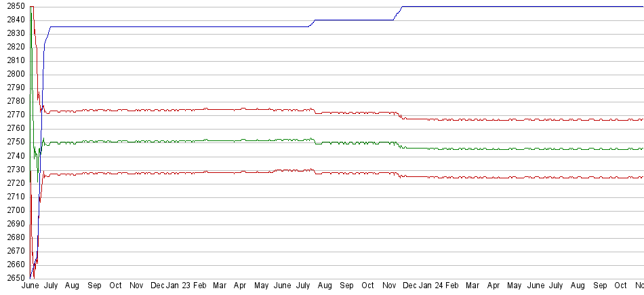Click the "Jan 24" date label

click(432, 287)
